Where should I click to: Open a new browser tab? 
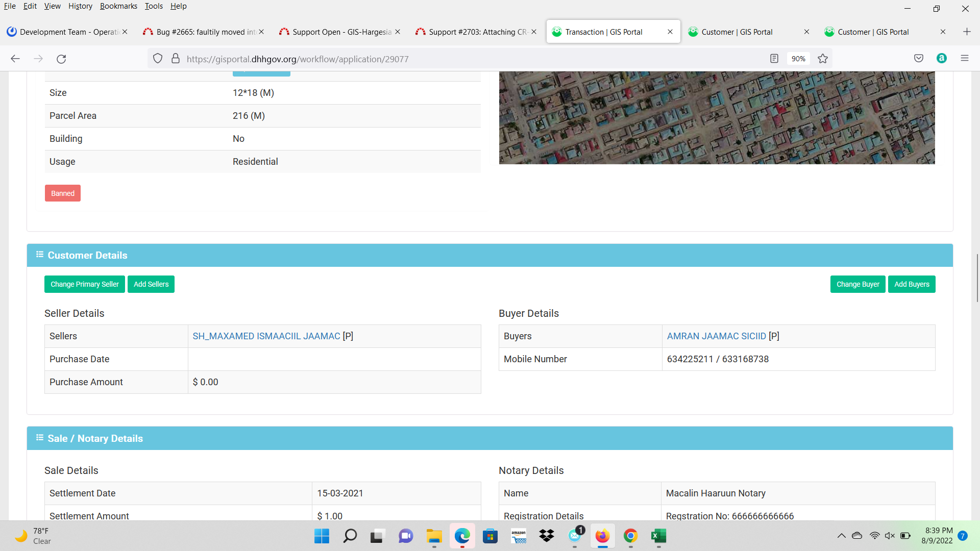click(967, 32)
